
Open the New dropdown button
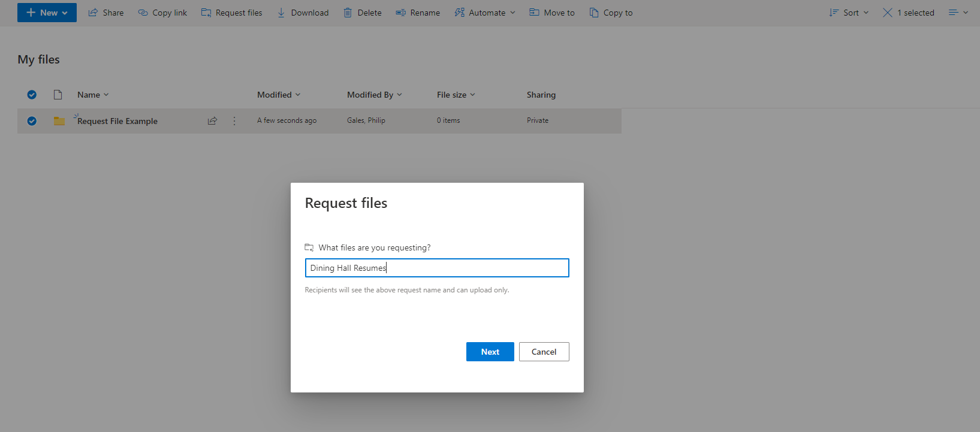[47, 13]
